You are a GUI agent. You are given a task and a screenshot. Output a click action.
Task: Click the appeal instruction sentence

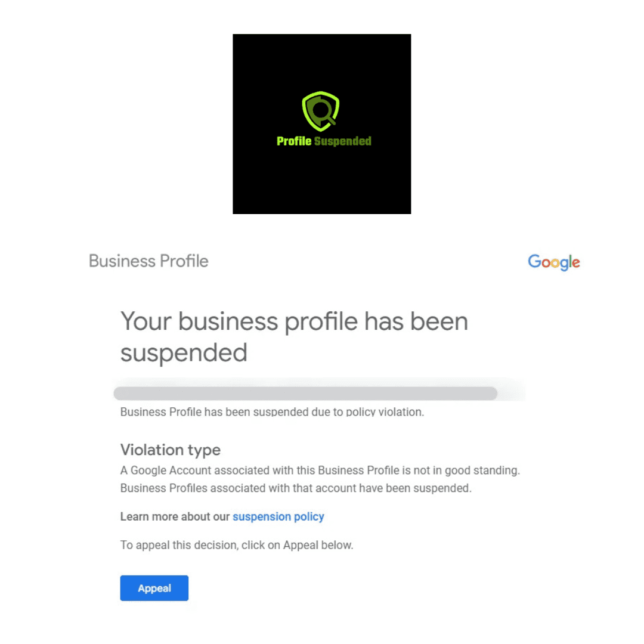237,544
